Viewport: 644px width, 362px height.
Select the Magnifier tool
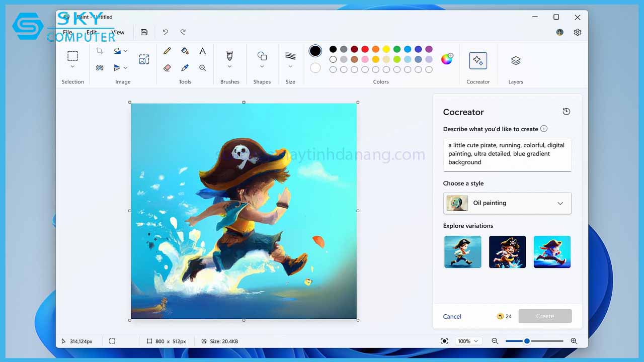click(x=202, y=68)
